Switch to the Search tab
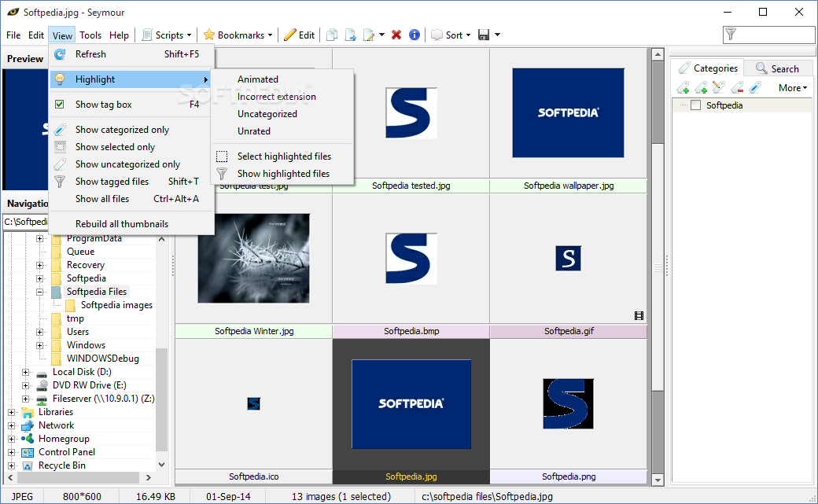818x504 pixels. pyautogui.click(x=777, y=68)
